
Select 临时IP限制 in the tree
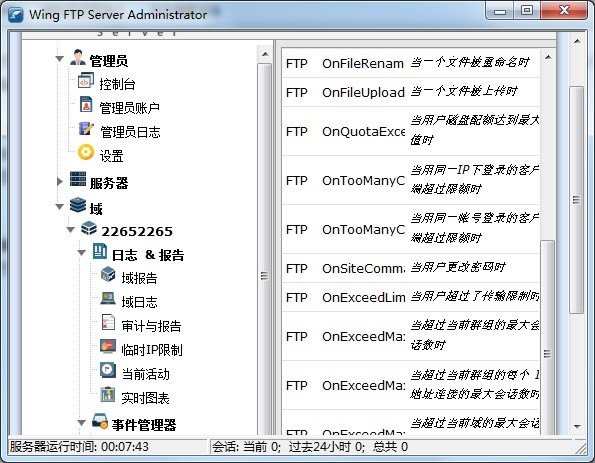tap(152, 350)
